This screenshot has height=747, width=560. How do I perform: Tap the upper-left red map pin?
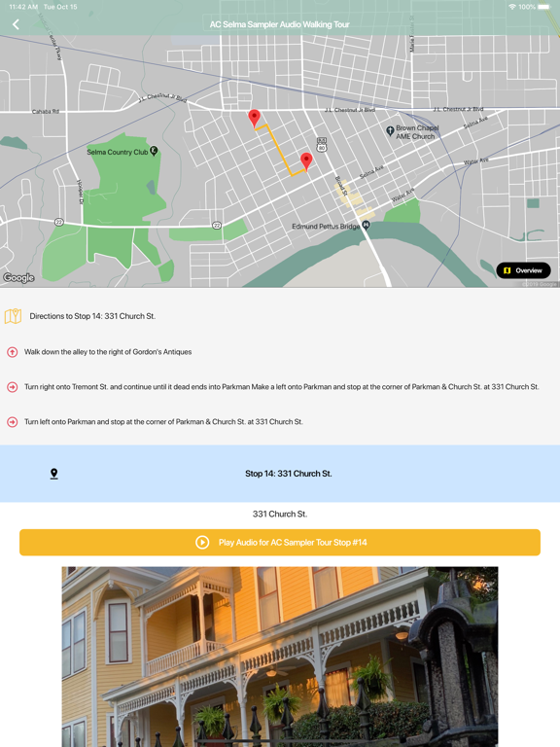tap(255, 118)
